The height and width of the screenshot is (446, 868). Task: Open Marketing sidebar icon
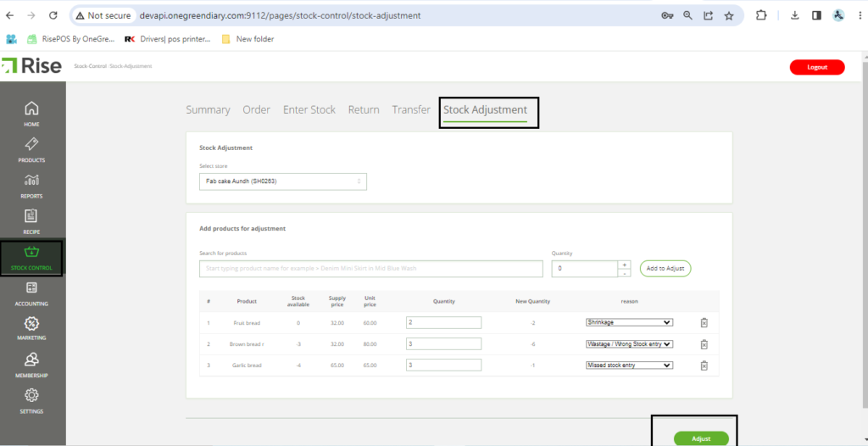click(31, 327)
